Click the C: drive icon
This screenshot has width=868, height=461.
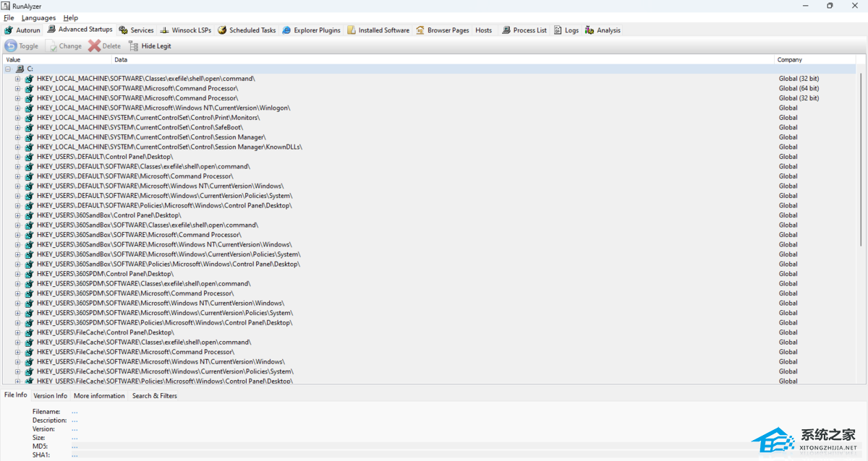[20, 69]
